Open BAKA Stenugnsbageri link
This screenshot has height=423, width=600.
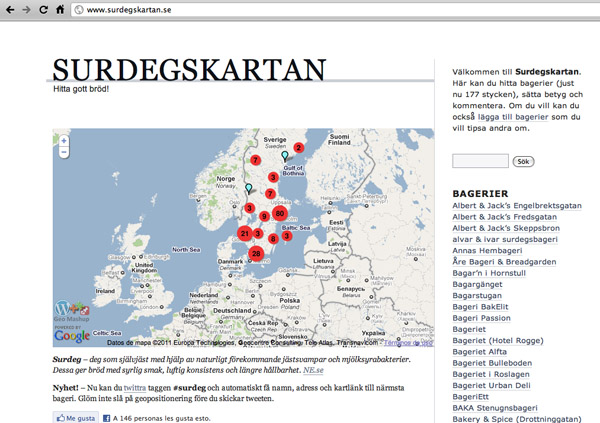pos(495,408)
